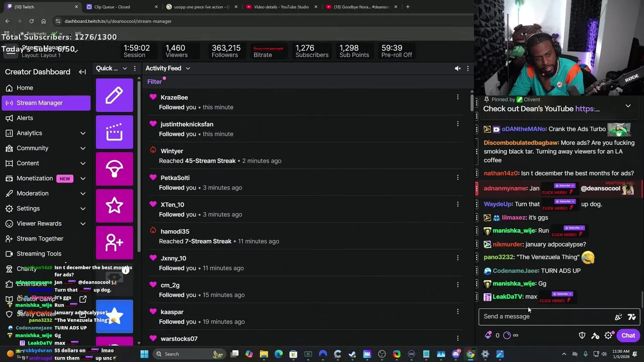Click the Clip clapperboard quick action
Screen dimensions: 644x362
click(x=115, y=132)
